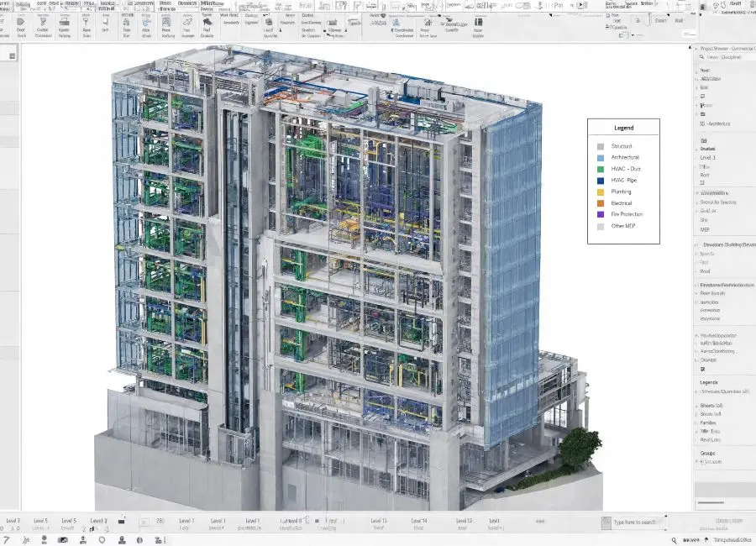This screenshot has width=756, height=546.
Task: Click the Project Browser horizontal scrollbar
Action: [x=711, y=502]
